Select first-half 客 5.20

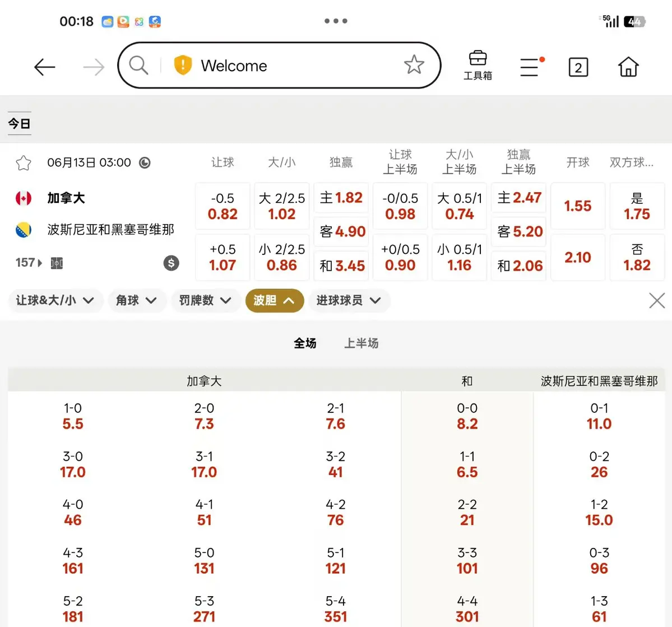pos(518,231)
